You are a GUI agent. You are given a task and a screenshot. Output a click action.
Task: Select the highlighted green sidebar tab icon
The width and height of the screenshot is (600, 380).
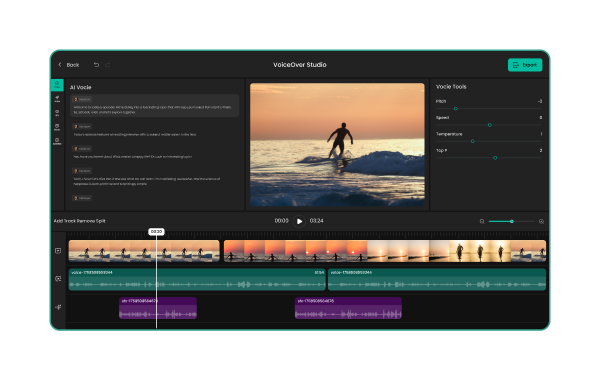pos(57,85)
